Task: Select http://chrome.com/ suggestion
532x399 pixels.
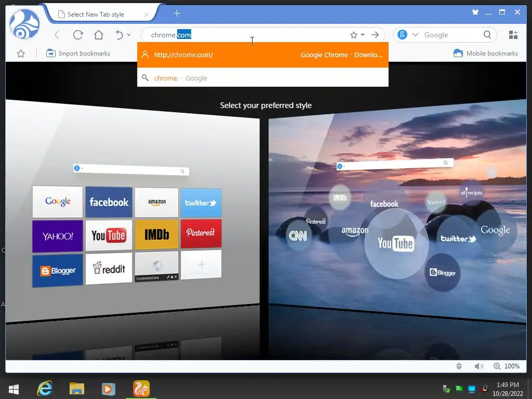Action: coord(262,55)
